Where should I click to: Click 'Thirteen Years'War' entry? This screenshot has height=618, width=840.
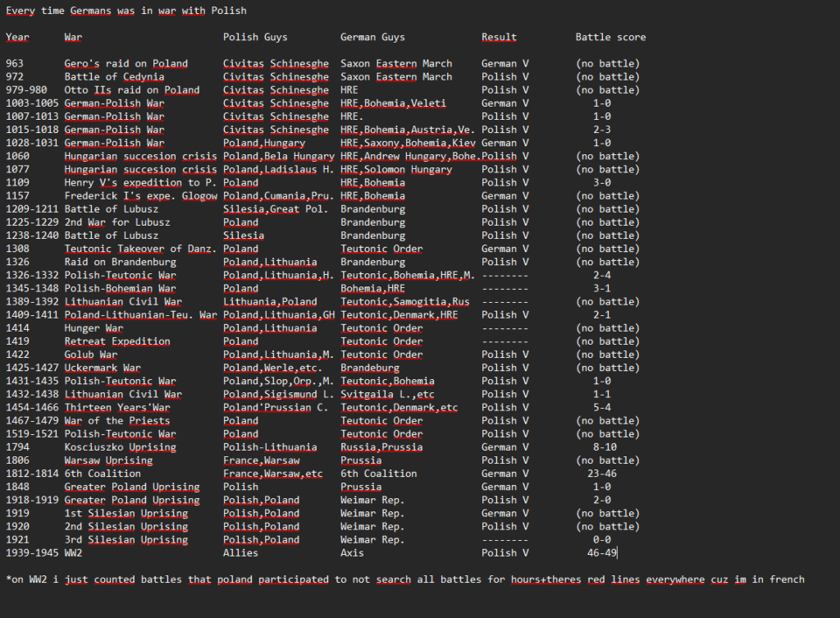coord(117,407)
